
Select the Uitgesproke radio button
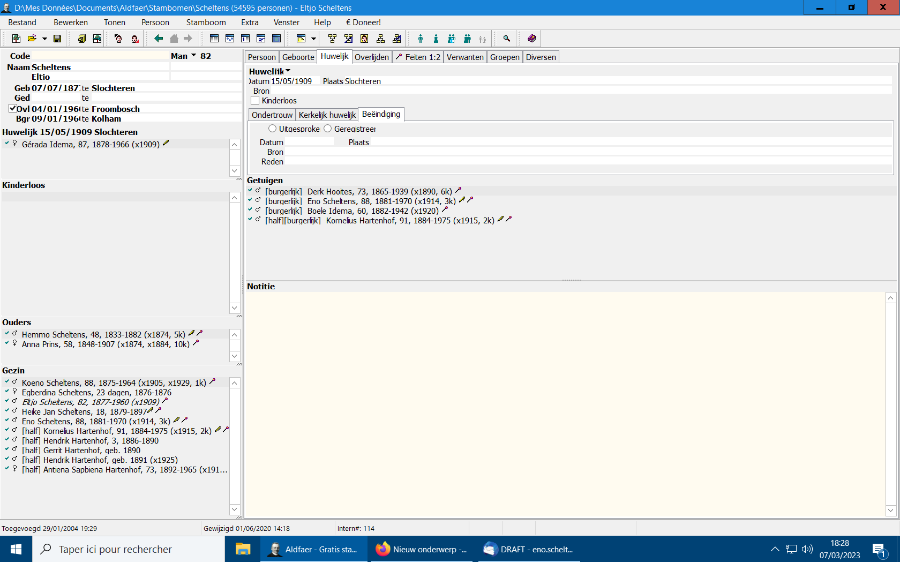(272, 128)
